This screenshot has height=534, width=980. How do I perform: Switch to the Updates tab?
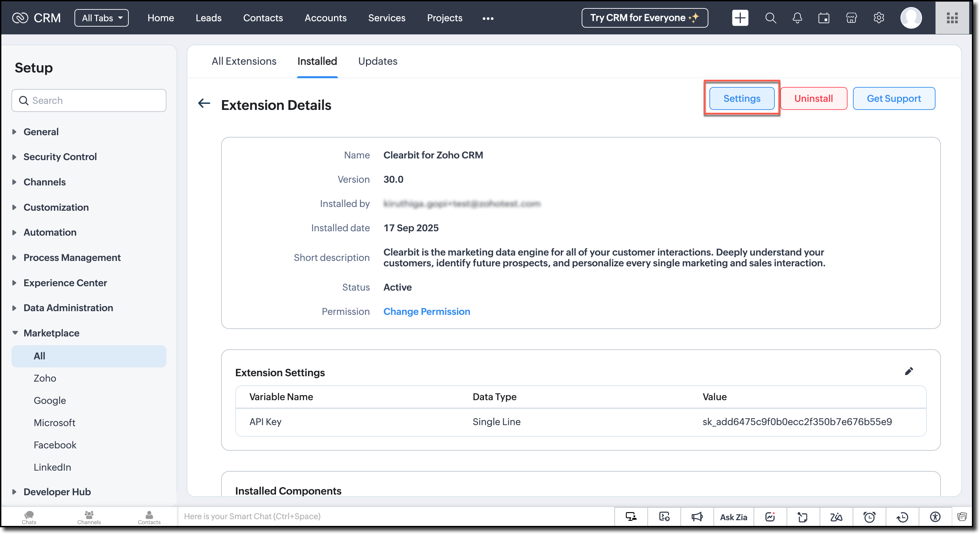(x=377, y=61)
